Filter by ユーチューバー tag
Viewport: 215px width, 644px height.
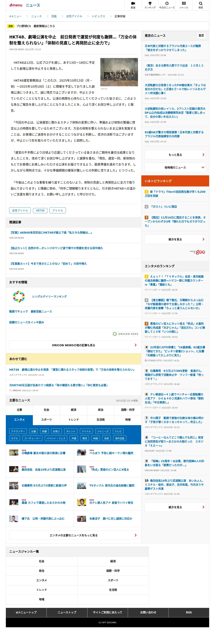[x=32, y=438]
